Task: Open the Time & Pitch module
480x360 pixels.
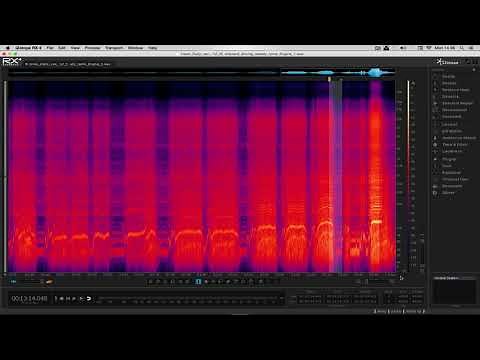Action: click(455, 144)
